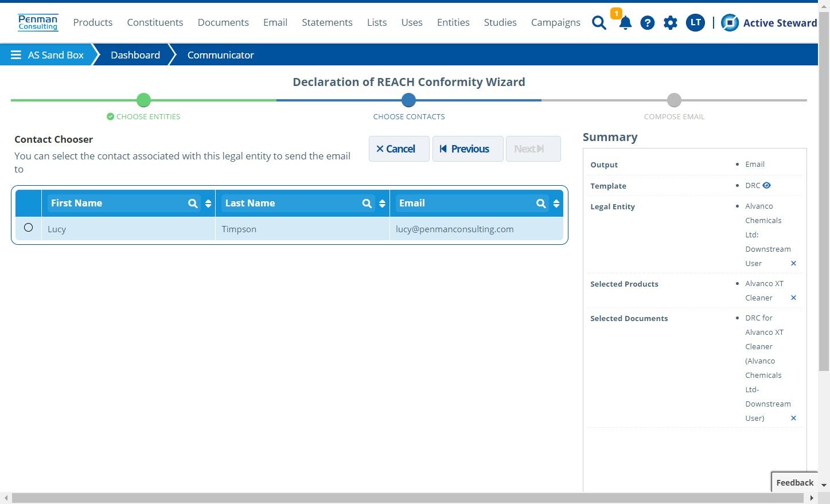Viewport: 830px width, 504px height.
Task: Open the Email menu
Action: point(275,22)
